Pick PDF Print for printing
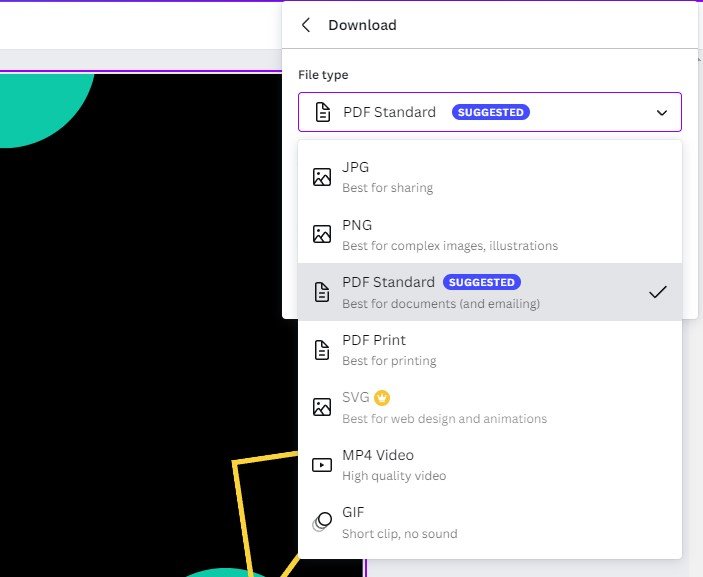Viewport: 703px width, 577px height. tap(490, 350)
